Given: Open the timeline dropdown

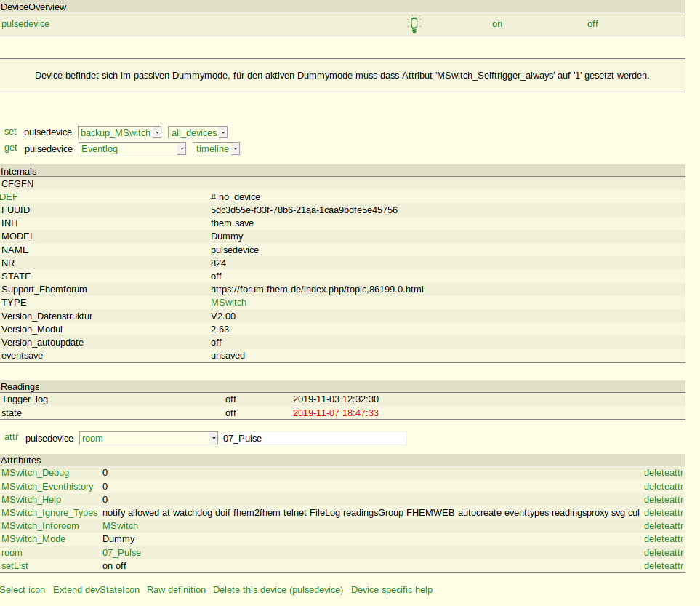Looking at the screenshot, I should click(x=216, y=149).
